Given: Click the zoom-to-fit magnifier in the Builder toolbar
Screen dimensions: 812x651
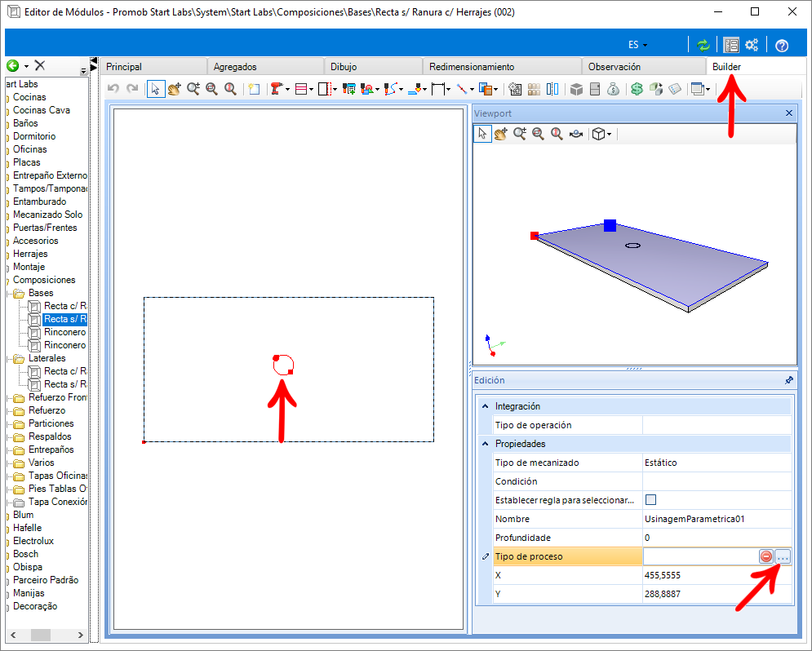Looking at the screenshot, I should click(x=212, y=89).
